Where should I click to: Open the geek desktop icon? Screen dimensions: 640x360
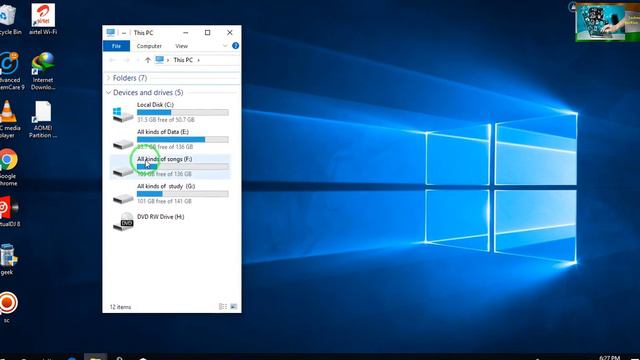(8, 259)
